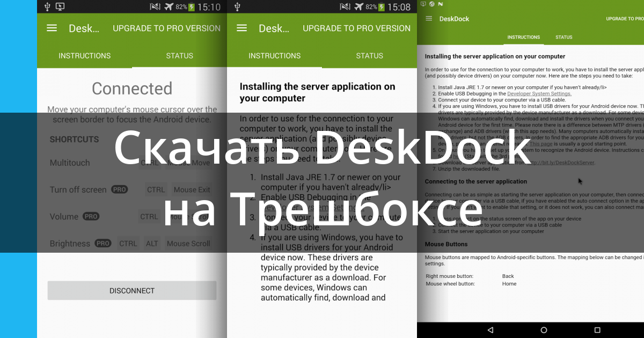Tap PRO badge next to Volume
644x338 pixels.
tap(91, 216)
